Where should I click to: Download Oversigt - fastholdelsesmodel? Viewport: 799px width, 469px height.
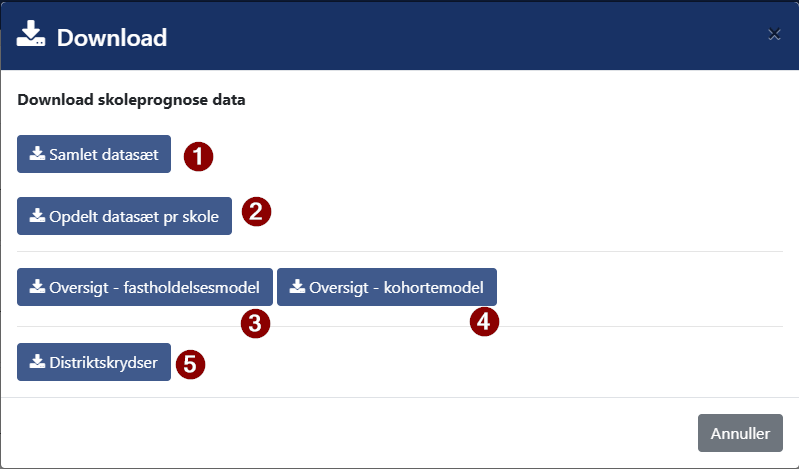coord(144,287)
